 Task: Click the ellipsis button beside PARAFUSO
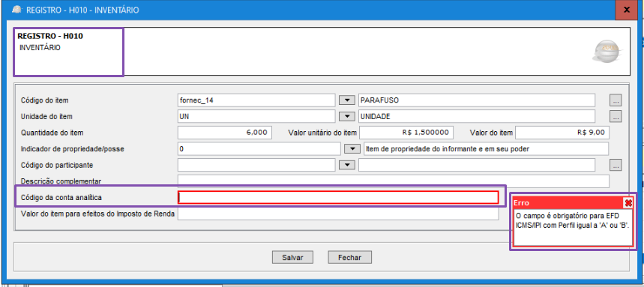[616, 100]
